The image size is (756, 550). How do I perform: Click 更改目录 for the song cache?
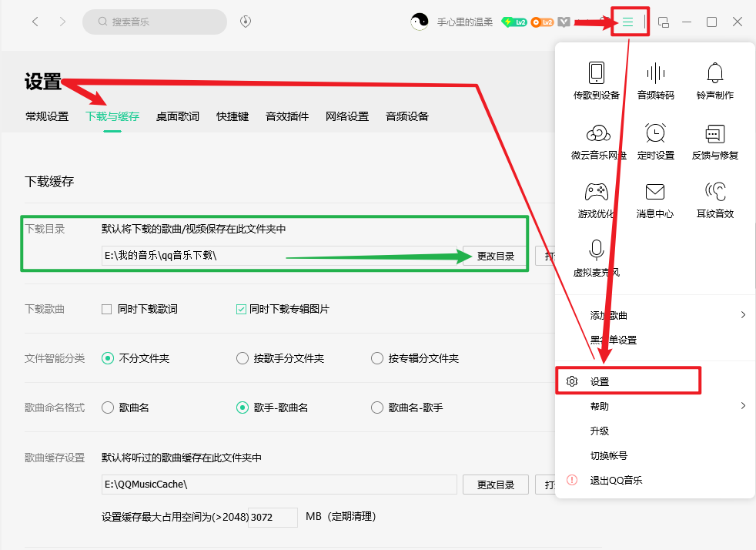496,485
